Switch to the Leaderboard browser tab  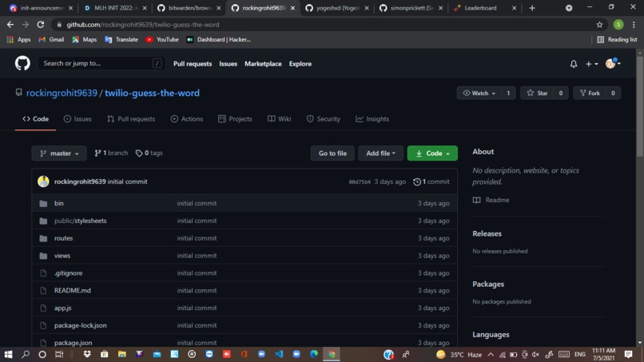click(x=486, y=8)
